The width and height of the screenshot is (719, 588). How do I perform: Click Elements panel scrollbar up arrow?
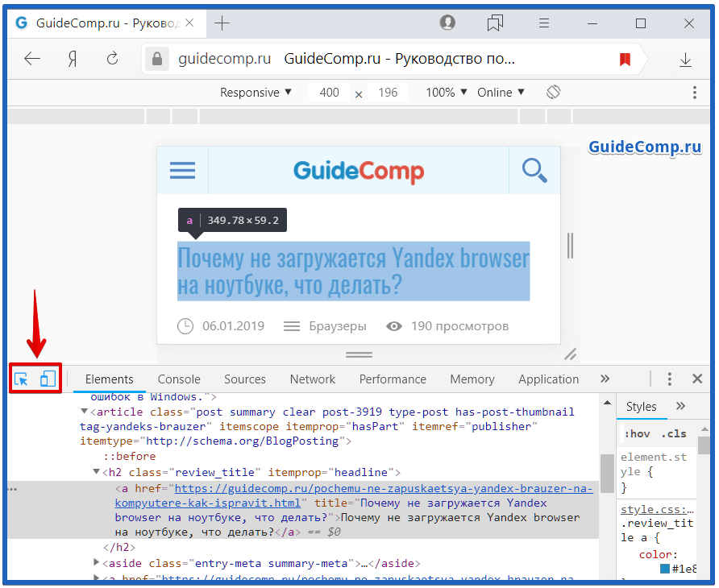(x=607, y=403)
